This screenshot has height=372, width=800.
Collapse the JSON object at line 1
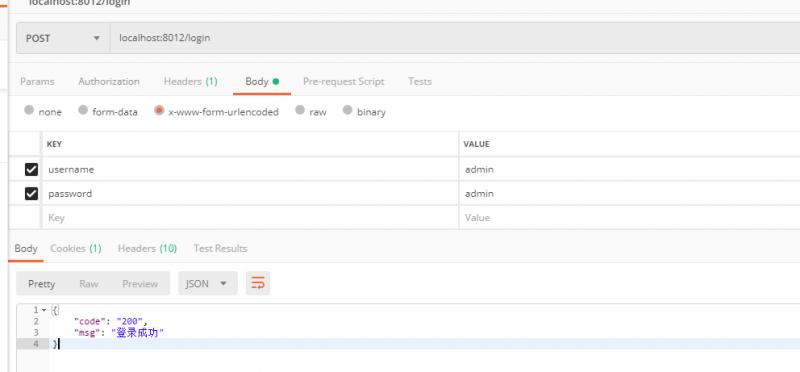[44, 310]
